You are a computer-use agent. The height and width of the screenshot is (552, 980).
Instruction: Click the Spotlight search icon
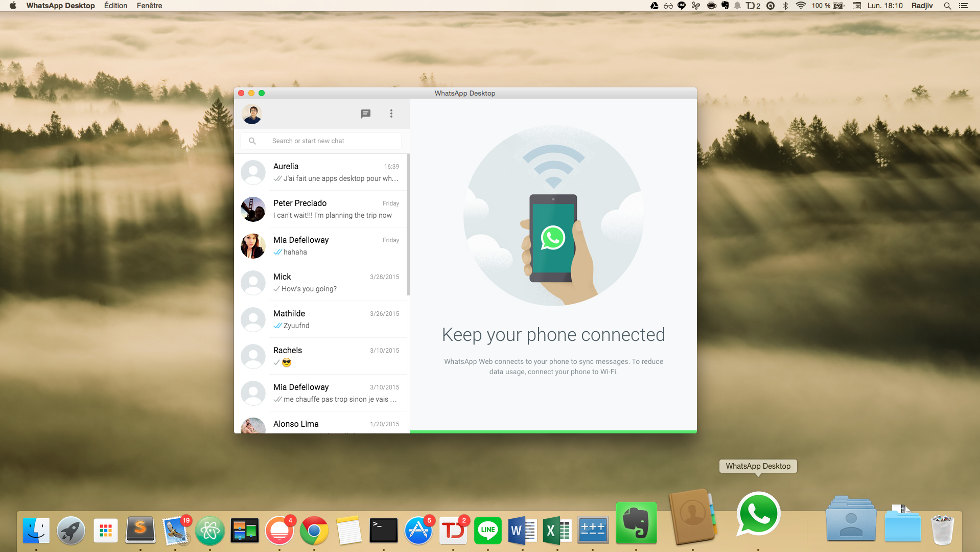click(947, 6)
